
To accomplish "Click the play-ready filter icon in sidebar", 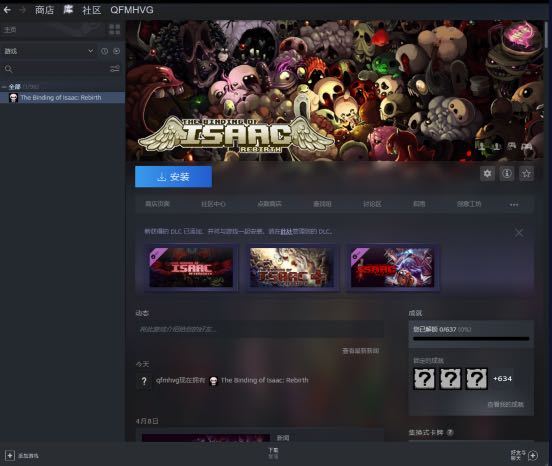I will (x=117, y=51).
